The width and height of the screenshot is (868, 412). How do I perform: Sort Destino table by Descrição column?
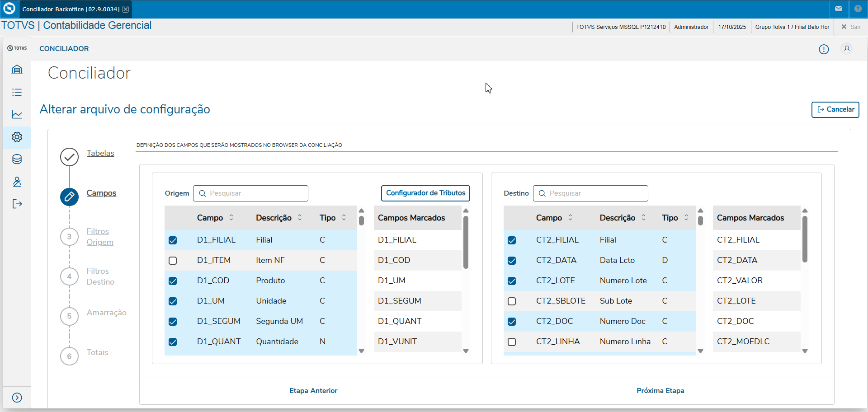644,218
